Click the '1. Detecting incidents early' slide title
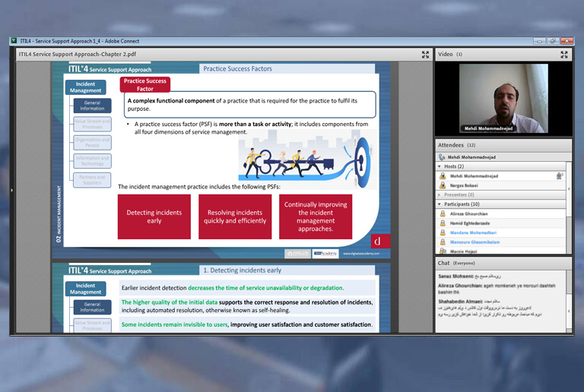Screen dimensions: 584x392 (242, 270)
